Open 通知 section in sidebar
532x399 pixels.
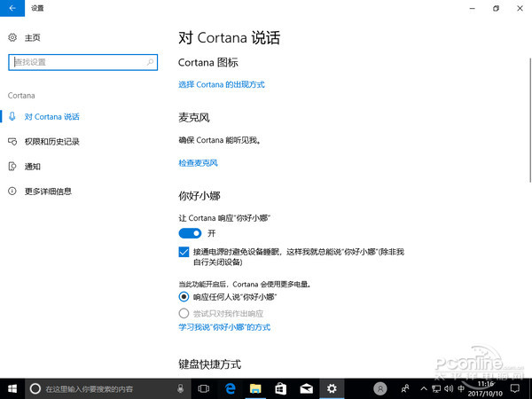32,167
